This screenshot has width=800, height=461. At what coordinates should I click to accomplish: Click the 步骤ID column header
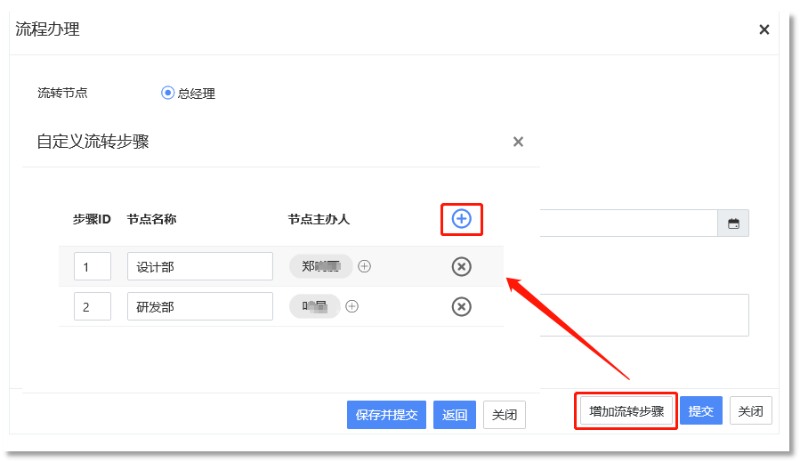tap(92, 219)
